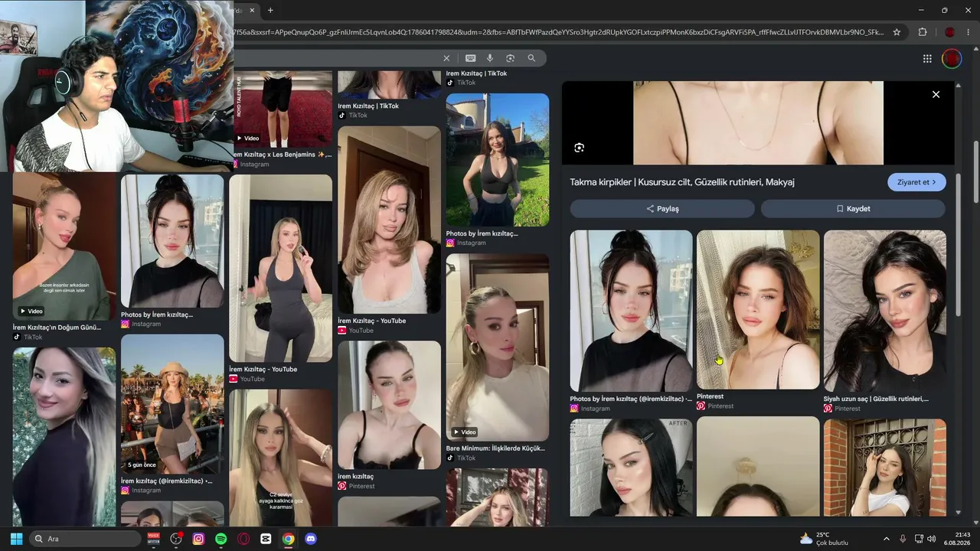Open the preview title 'Takma kirpikler' link

pyautogui.click(x=682, y=182)
